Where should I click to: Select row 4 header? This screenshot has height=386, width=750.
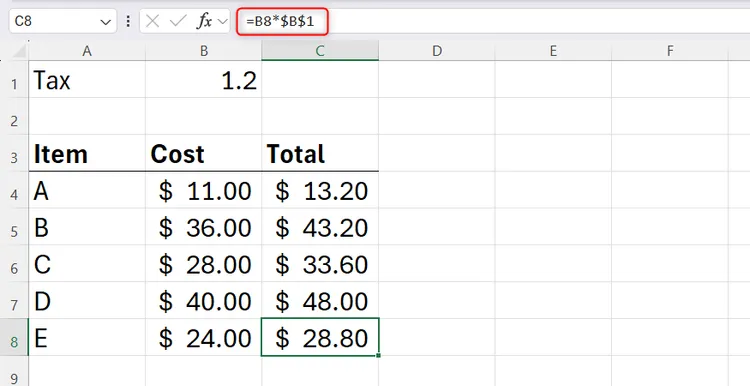[x=14, y=190]
